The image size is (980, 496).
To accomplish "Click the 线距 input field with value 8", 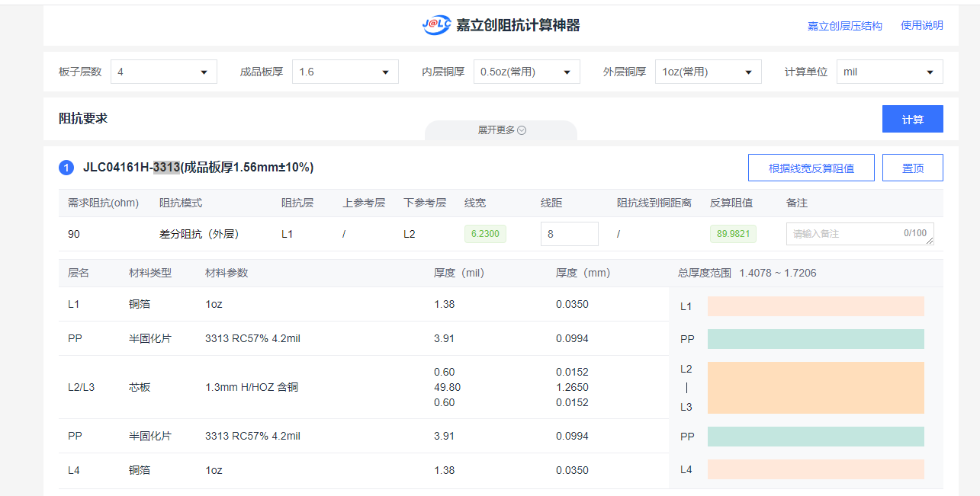I will 570,234.
